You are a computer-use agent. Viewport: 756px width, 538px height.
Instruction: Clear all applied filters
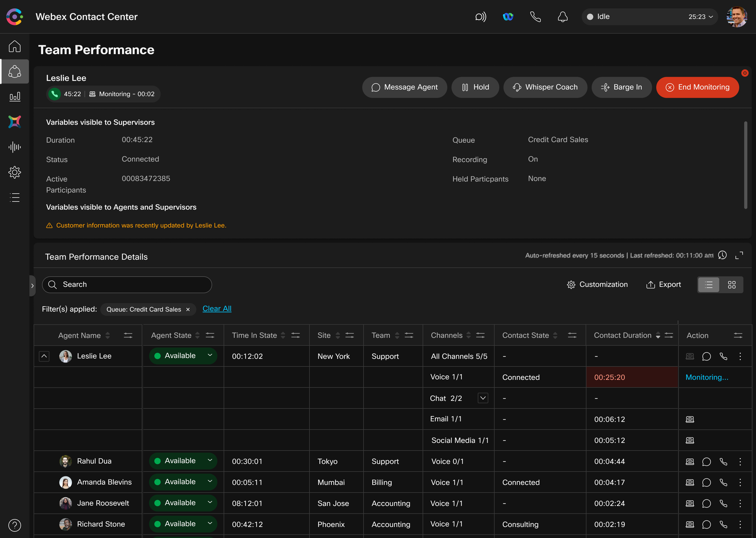click(x=217, y=308)
